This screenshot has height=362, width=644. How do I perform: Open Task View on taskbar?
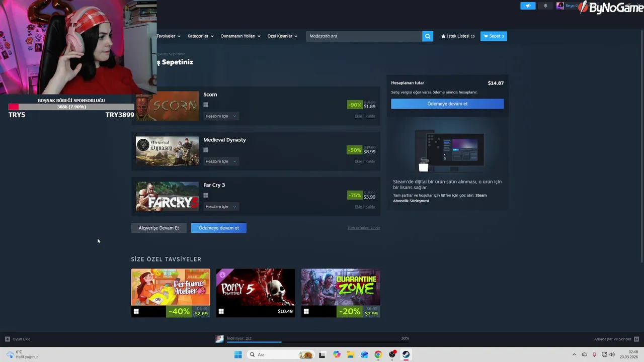[x=323, y=354]
